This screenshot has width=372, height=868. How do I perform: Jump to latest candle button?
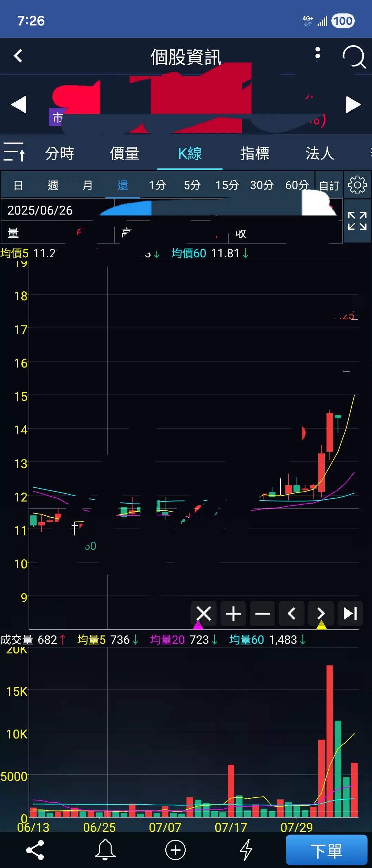(350, 614)
